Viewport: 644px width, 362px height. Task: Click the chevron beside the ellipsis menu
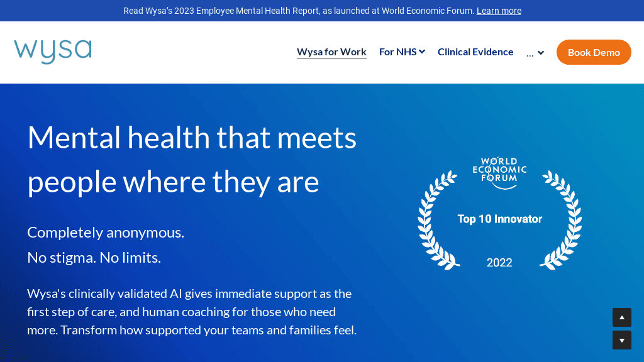click(540, 53)
